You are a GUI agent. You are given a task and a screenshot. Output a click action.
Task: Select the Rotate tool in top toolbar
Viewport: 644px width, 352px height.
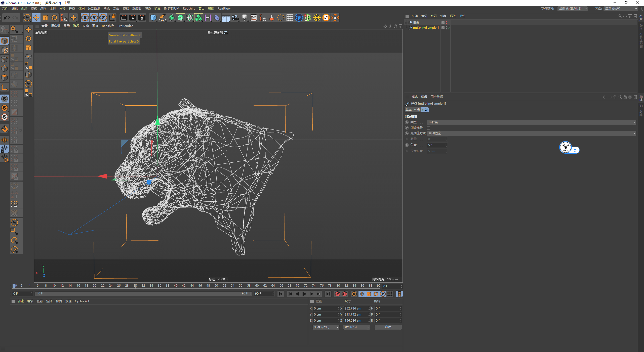(54, 18)
